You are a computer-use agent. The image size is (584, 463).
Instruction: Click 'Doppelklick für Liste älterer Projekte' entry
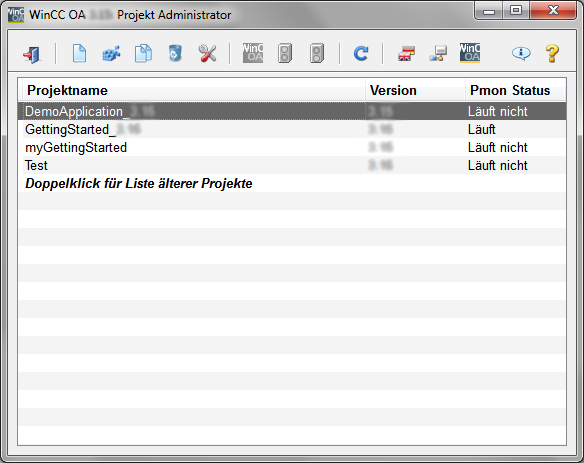139,183
